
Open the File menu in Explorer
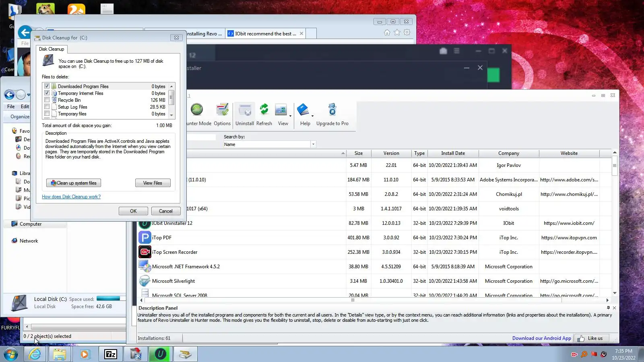tap(11, 107)
